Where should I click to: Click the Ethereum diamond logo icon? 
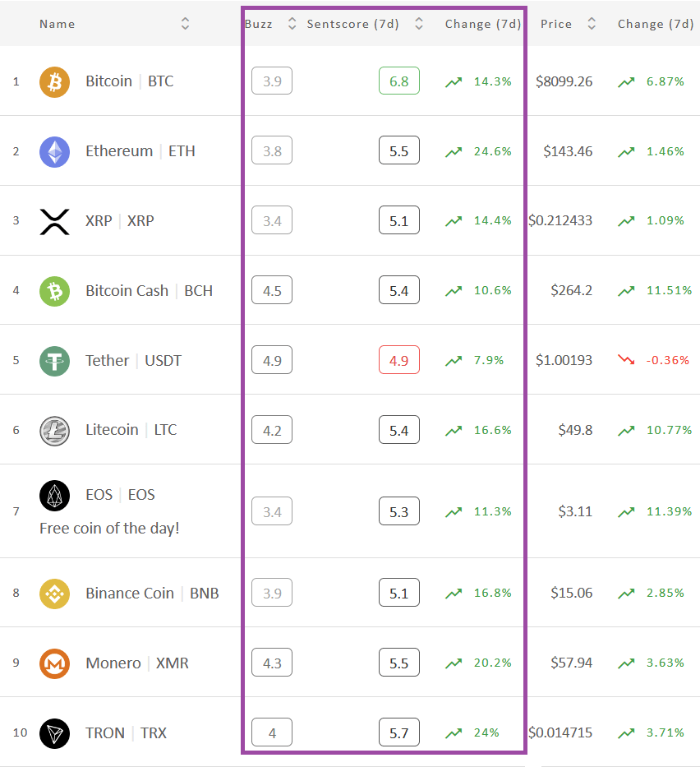pyautogui.click(x=54, y=151)
